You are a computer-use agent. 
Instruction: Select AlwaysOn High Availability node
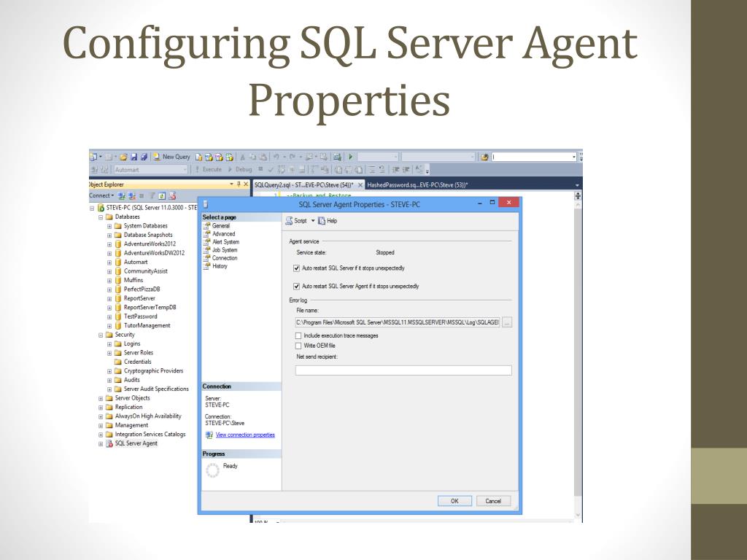[x=148, y=416]
